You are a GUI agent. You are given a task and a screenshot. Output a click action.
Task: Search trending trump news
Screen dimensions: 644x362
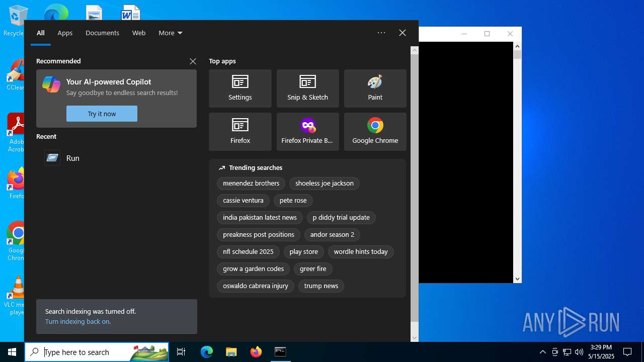321,286
